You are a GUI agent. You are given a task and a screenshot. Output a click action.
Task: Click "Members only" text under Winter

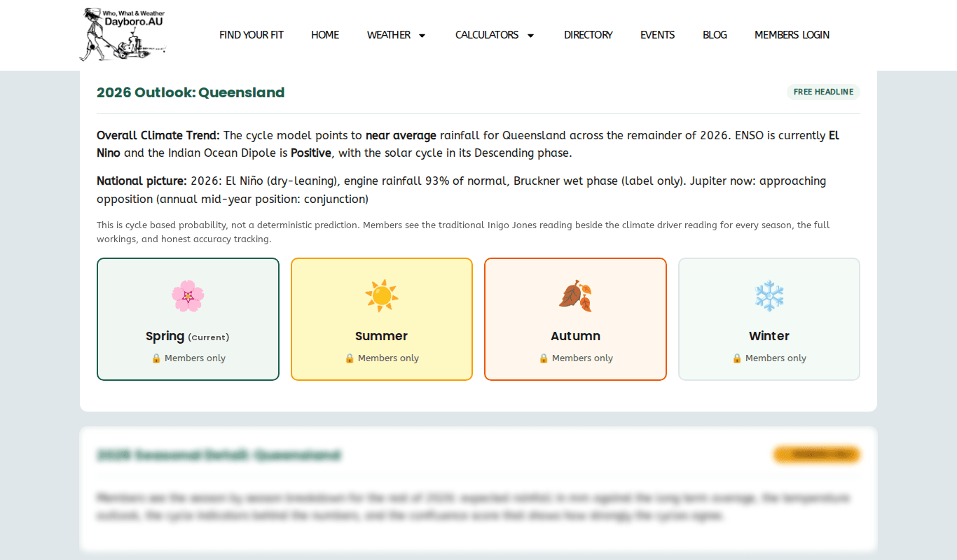[776, 358]
